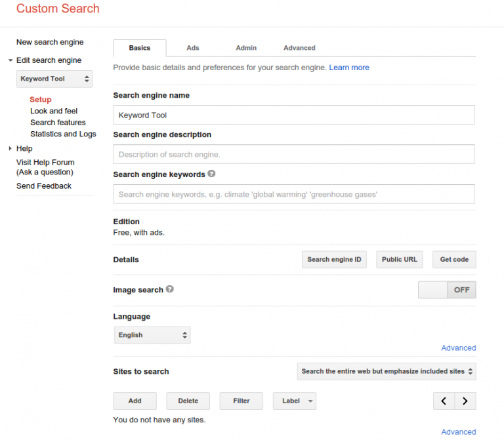Go to next page of sites

tap(465, 401)
